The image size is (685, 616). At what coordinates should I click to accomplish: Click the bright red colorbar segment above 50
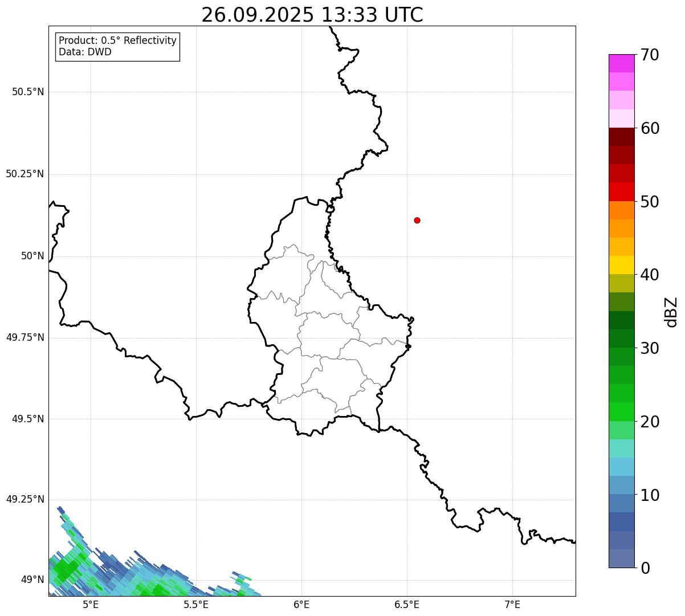[621, 191]
